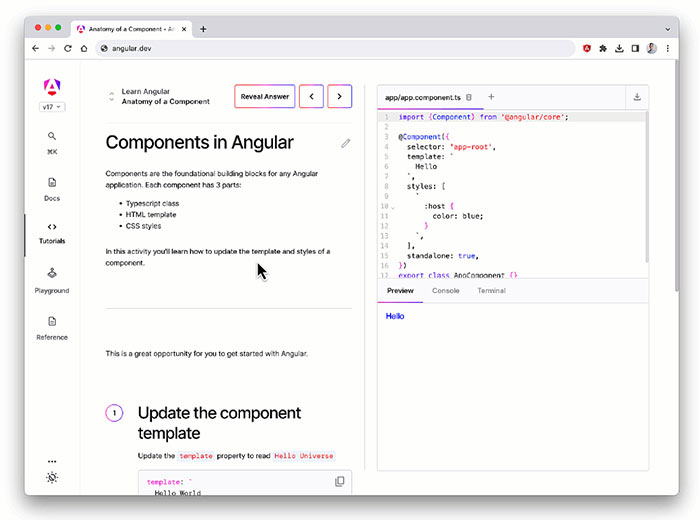The height and width of the screenshot is (520, 700).
Task: Click the site info icon in address bar
Action: 104,48
